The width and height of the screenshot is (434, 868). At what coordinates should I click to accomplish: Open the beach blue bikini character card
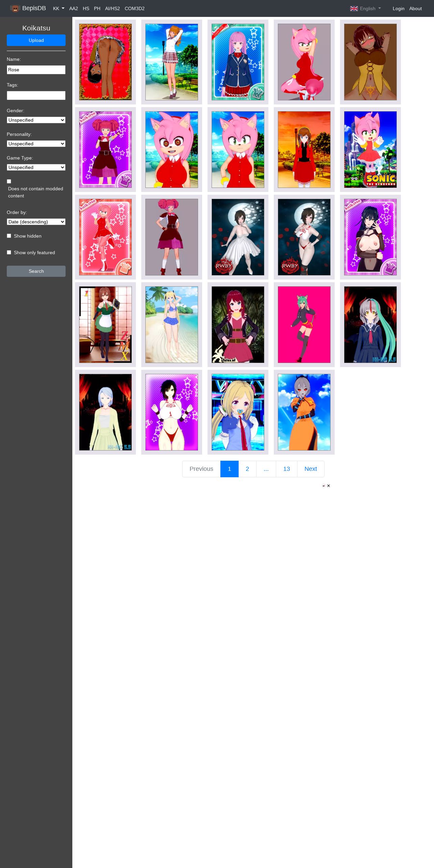tap(172, 324)
